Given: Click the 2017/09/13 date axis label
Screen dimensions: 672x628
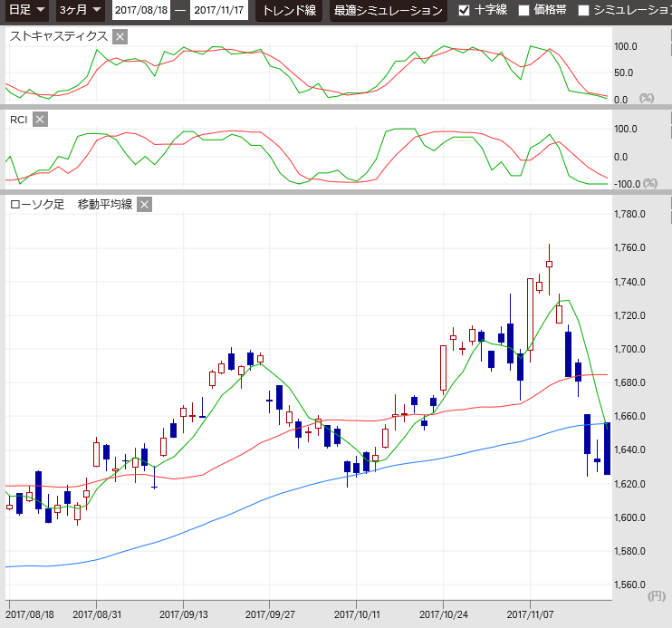Looking at the screenshot, I should click(184, 614).
